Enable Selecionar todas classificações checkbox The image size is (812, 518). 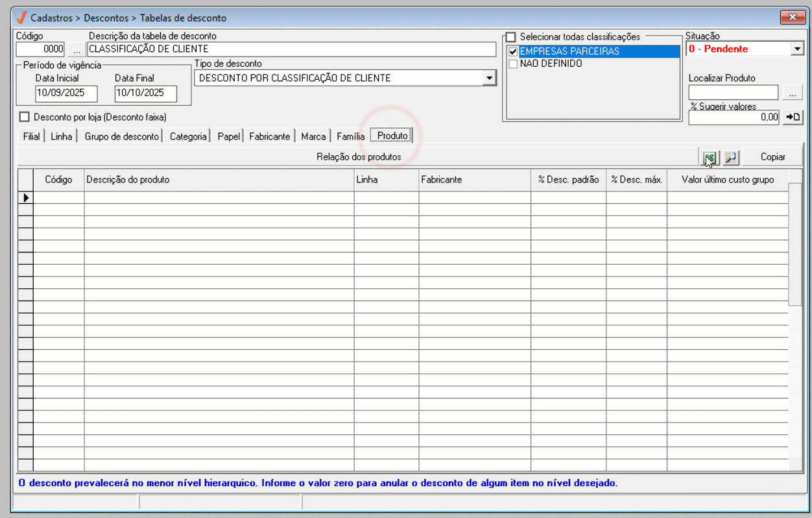(x=511, y=37)
